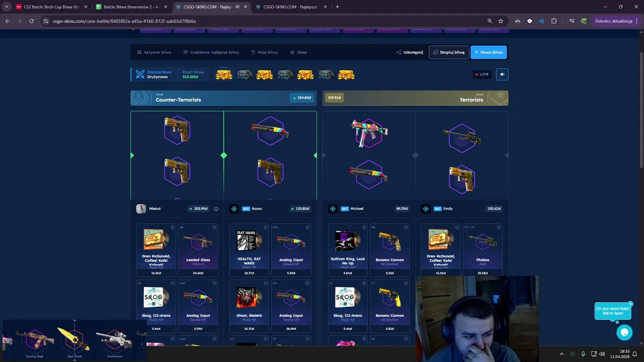Click the Counter-Terrorists team total 324.83zł
Screen dimensions: 644x362
coord(302,98)
